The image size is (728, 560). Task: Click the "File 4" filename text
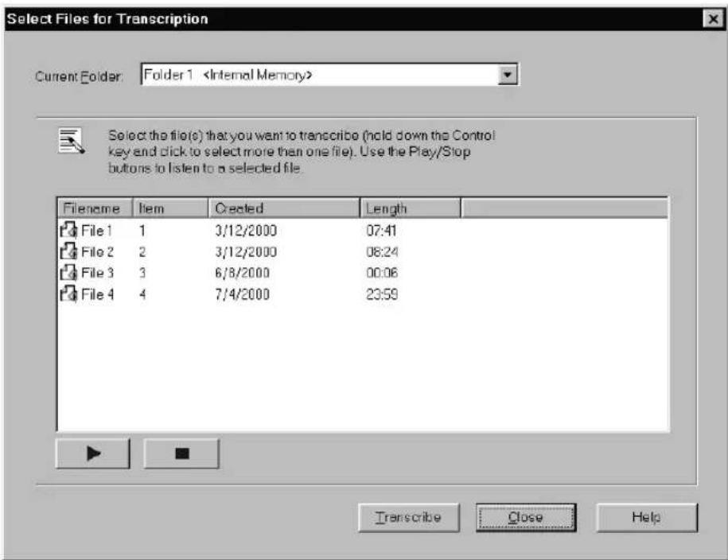(x=97, y=294)
